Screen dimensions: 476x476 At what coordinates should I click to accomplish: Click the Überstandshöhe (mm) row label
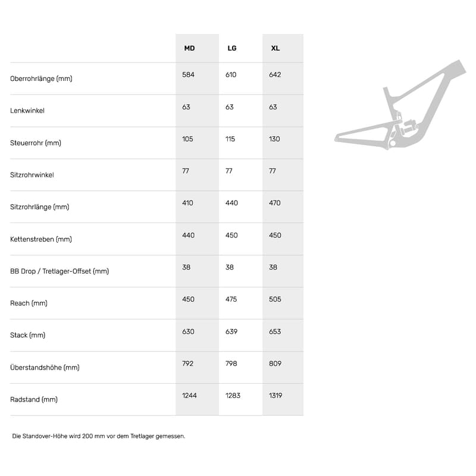pos(45,368)
